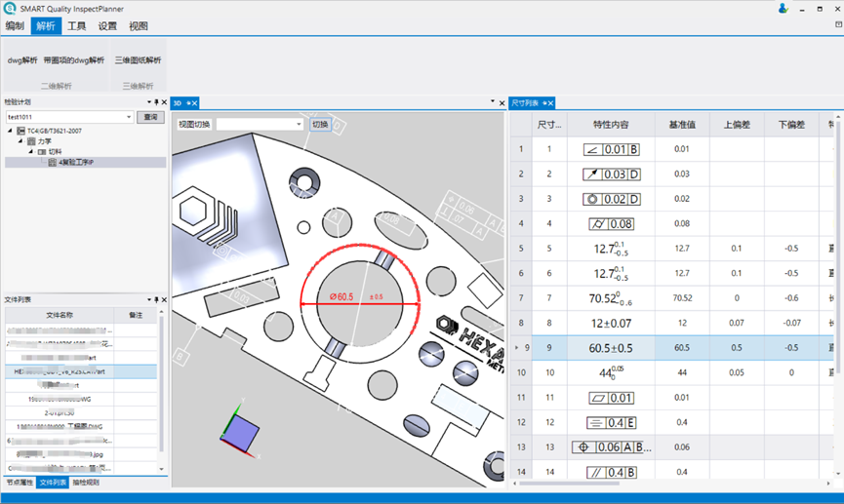Collapse the TC4|GB/T3621-2007 tree node
Image resolution: width=844 pixels, height=504 pixels.
tap(10, 131)
